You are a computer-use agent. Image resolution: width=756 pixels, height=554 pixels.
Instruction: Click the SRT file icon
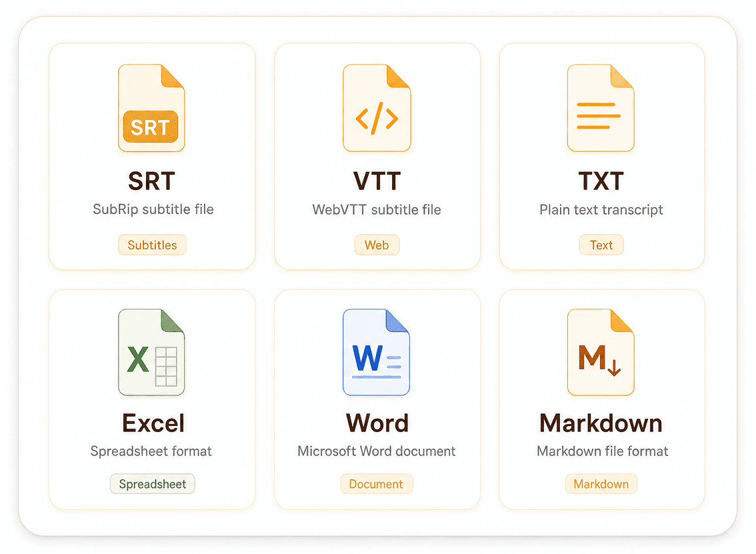coord(151,108)
